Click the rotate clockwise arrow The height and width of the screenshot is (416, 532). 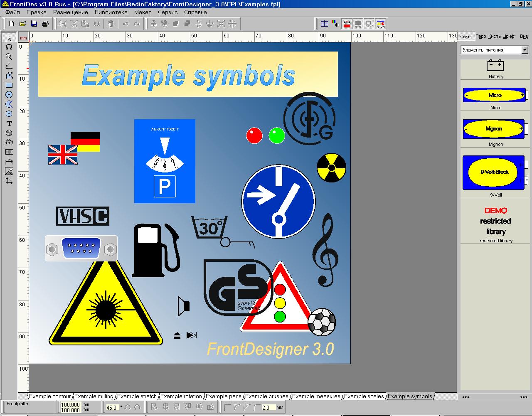click(137, 408)
